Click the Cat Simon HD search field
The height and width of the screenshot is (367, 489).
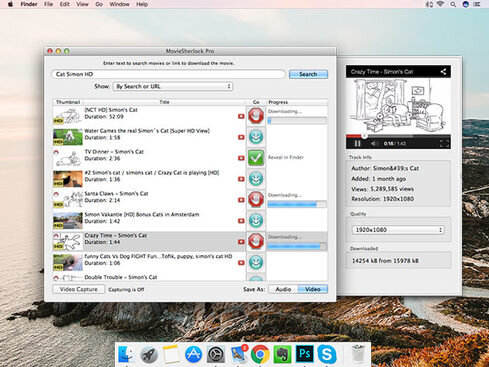click(x=168, y=74)
